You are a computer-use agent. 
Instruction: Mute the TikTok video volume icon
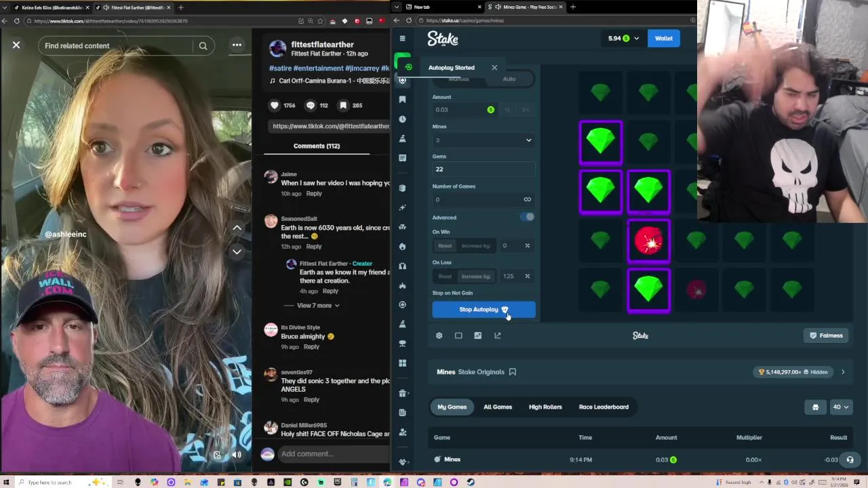coord(237,455)
